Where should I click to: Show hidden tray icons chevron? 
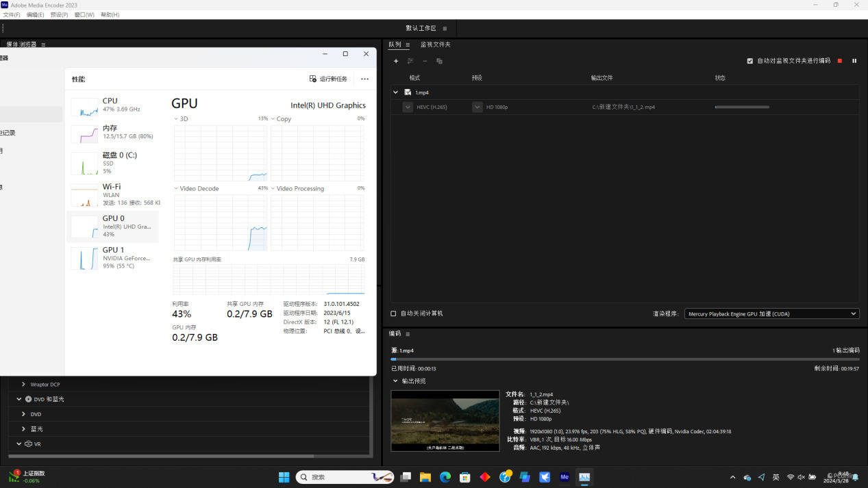[732, 477]
